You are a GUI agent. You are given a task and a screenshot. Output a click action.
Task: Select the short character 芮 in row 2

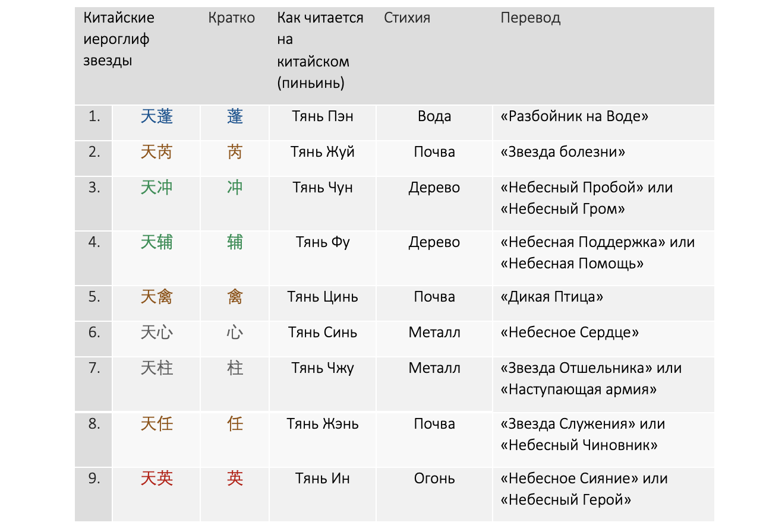pos(235,153)
